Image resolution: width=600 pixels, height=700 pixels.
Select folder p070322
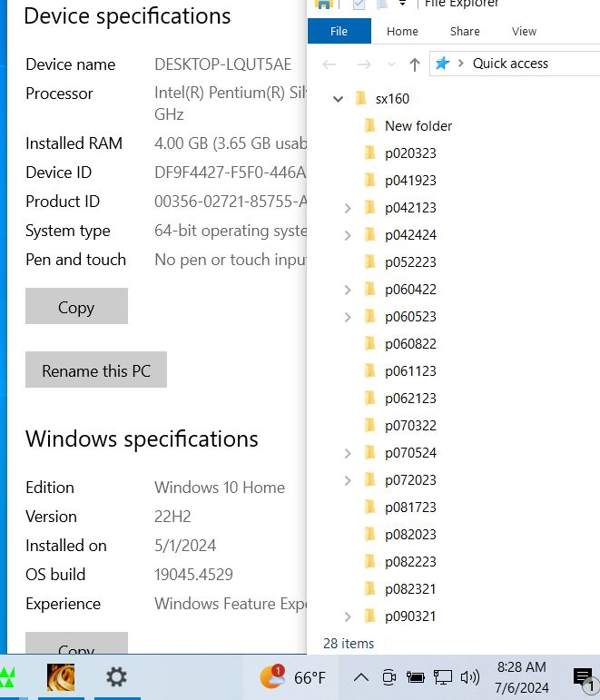410,426
